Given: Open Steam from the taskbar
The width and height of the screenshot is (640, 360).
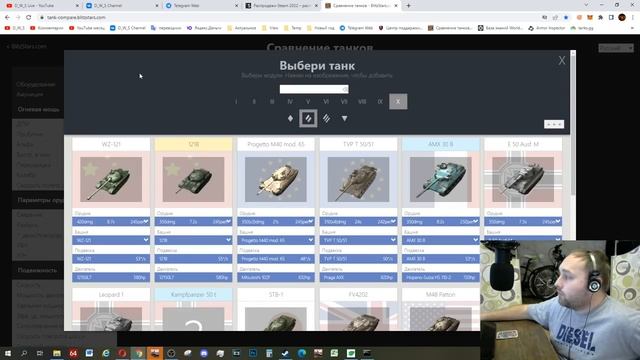Looking at the screenshot, I should (x=285, y=353).
